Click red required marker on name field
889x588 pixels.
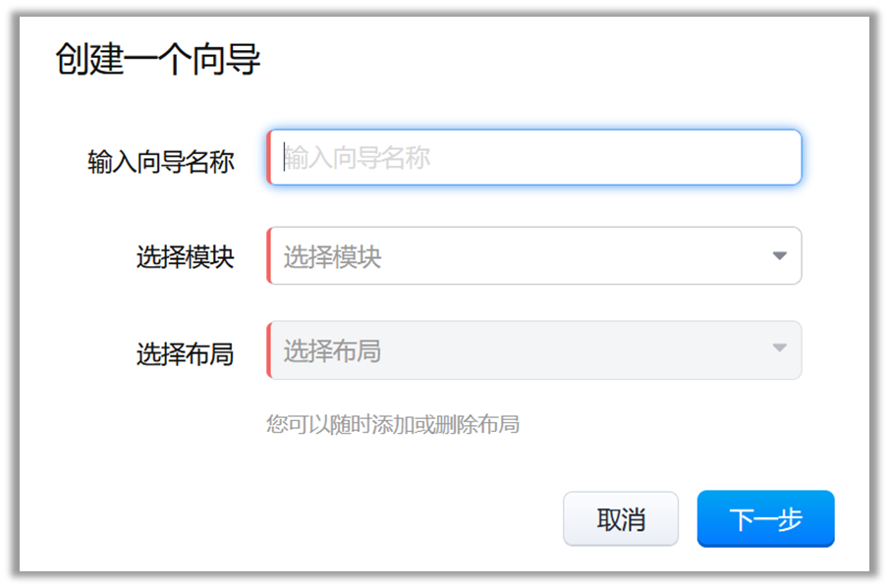(x=268, y=157)
